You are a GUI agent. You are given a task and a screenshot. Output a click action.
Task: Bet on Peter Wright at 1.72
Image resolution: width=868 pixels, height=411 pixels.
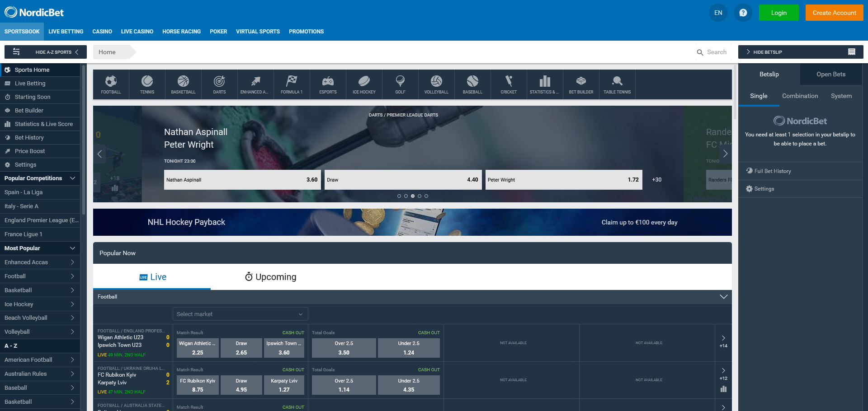[x=564, y=180]
